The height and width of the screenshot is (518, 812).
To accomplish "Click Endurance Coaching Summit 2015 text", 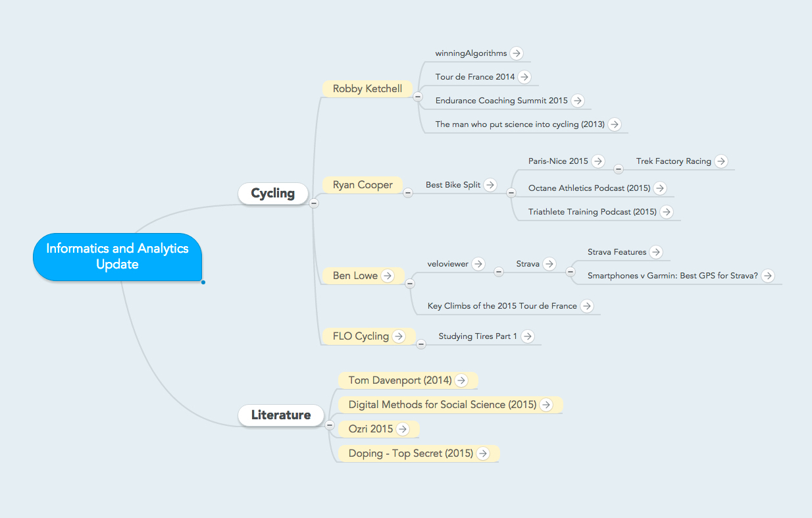I will (501, 101).
